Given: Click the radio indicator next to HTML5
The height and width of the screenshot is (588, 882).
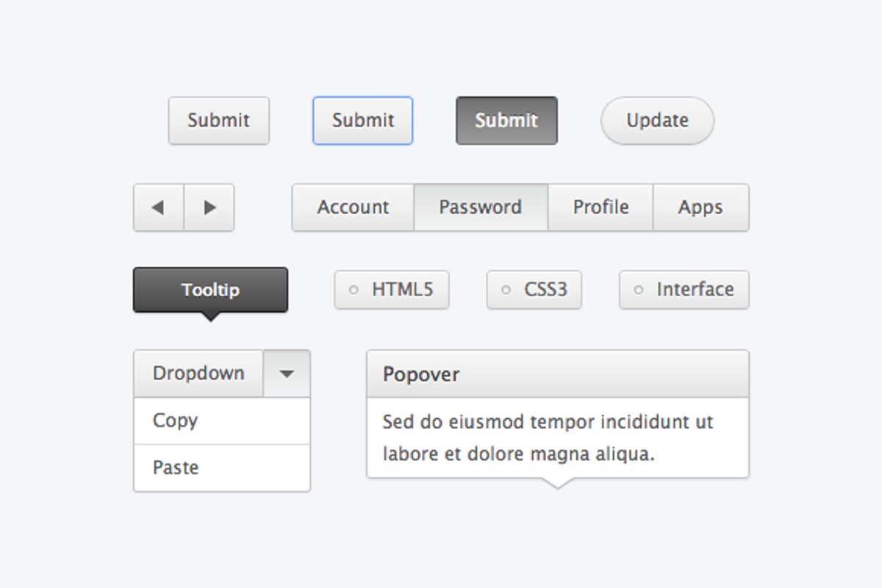Looking at the screenshot, I should click(x=354, y=290).
